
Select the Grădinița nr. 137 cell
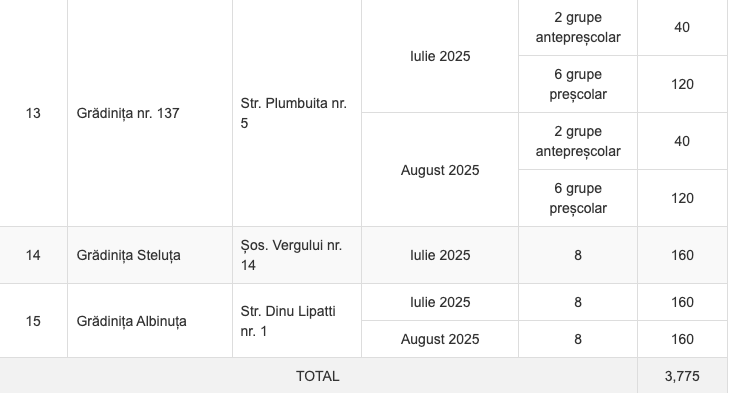(150, 113)
